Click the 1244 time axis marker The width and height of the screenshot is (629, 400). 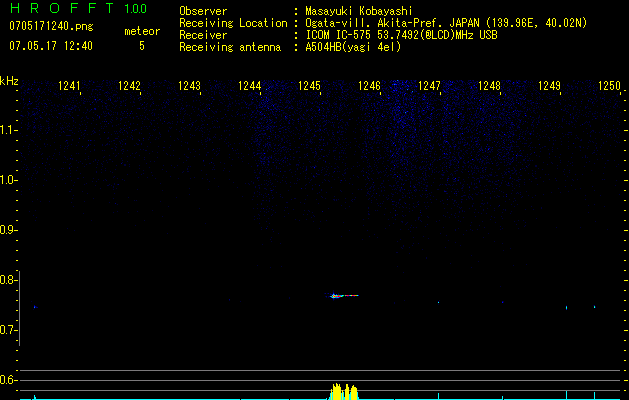250,86
